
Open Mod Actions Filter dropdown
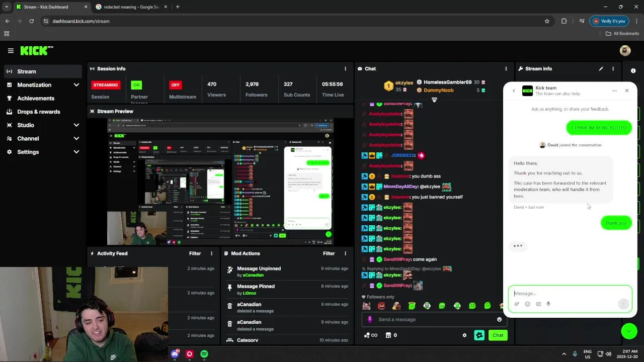pos(329,253)
